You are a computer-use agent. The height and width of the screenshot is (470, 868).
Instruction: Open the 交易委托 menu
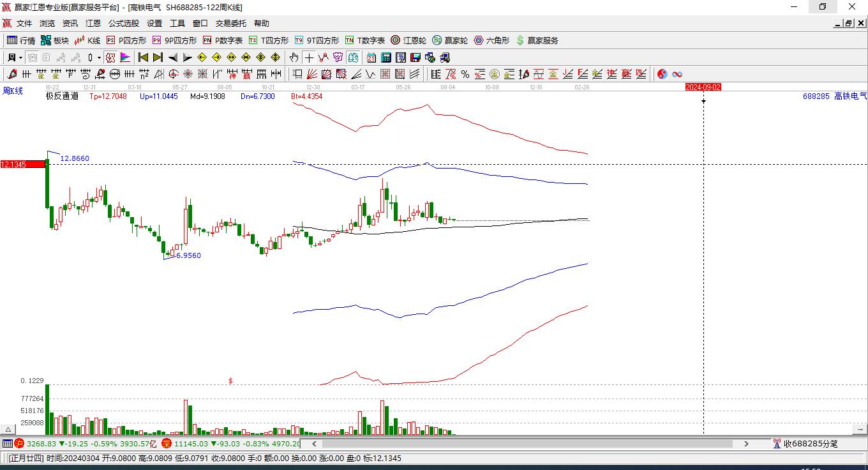[231, 24]
